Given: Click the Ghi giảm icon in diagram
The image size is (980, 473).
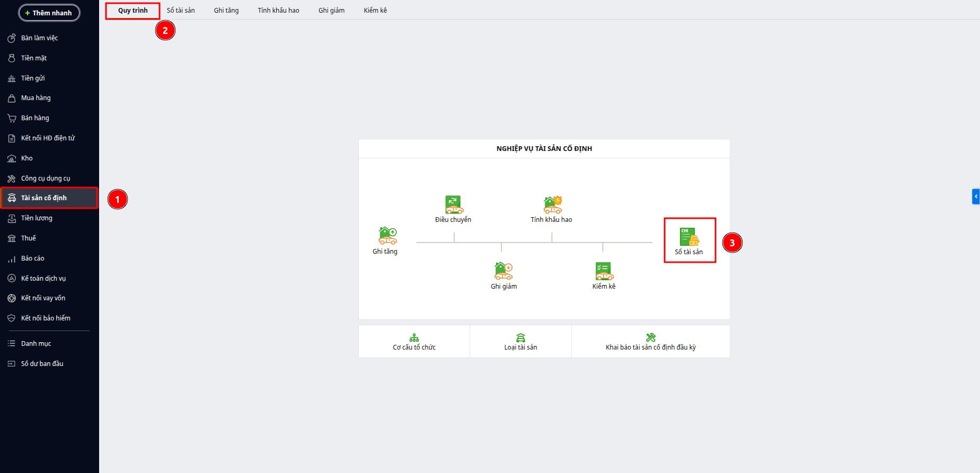Looking at the screenshot, I should pyautogui.click(x=503, y=271).
